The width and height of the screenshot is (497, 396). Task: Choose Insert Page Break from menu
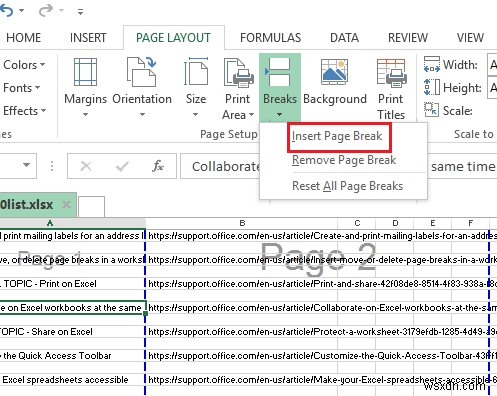click(337, 136)
